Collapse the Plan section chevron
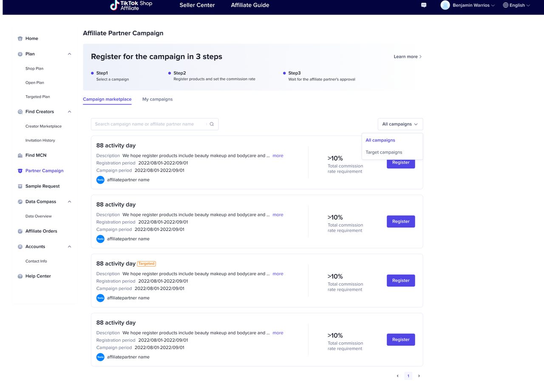Viewport: 544px width, 392px height. 70,54
